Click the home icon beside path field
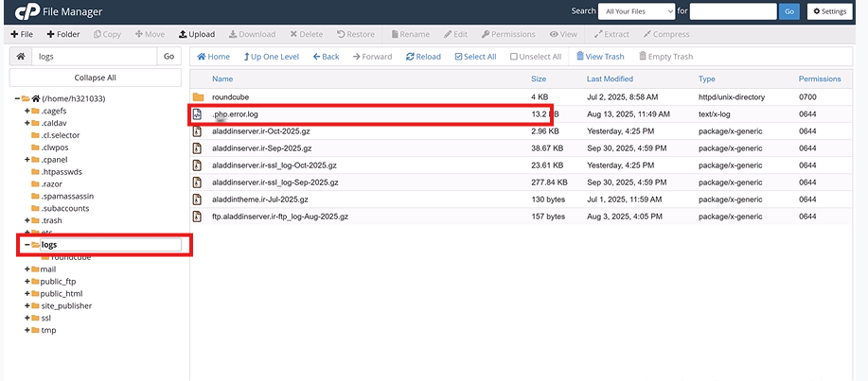Screen dimensions: 868x381 pyautogui.click(x=21, y=57)
